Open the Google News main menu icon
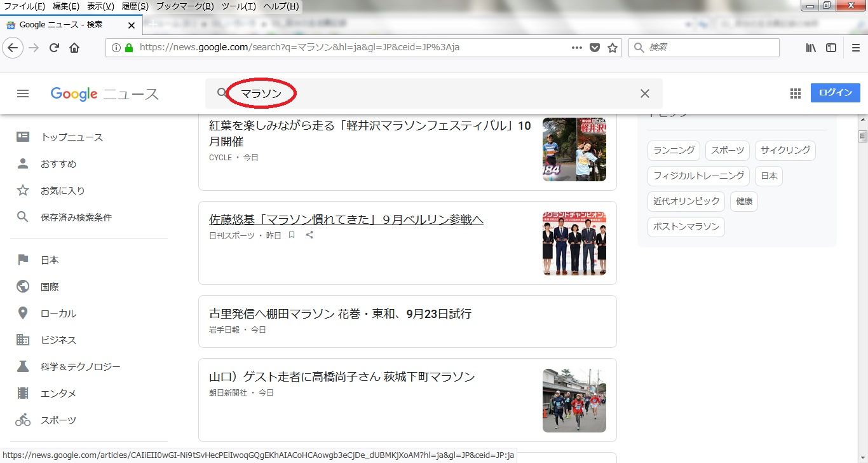 pos(23,93)
